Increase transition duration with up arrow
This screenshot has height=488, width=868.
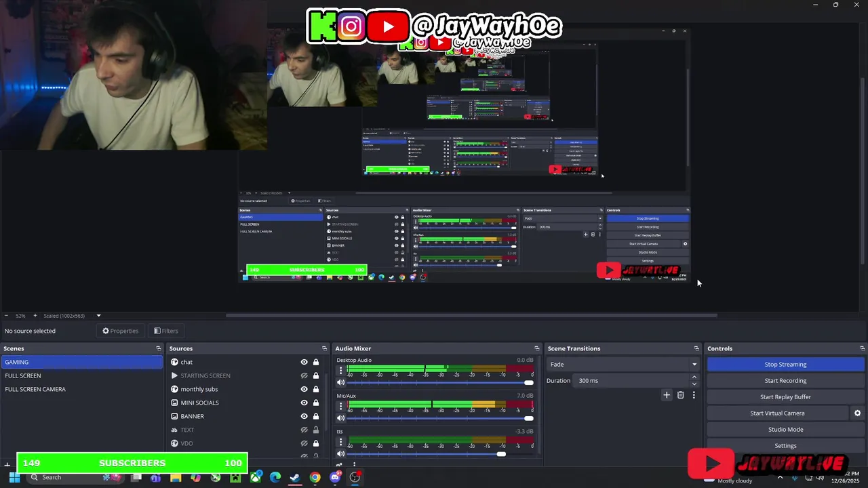coord(694,378)
